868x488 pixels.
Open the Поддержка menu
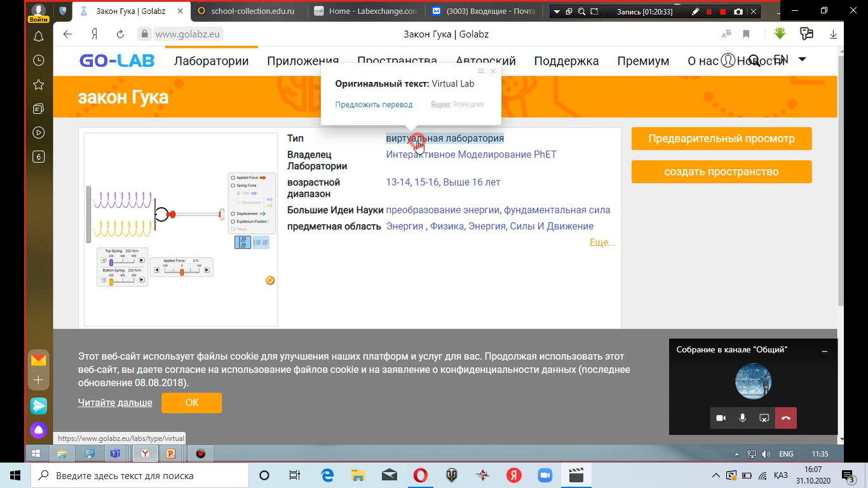tap(566, 61)
